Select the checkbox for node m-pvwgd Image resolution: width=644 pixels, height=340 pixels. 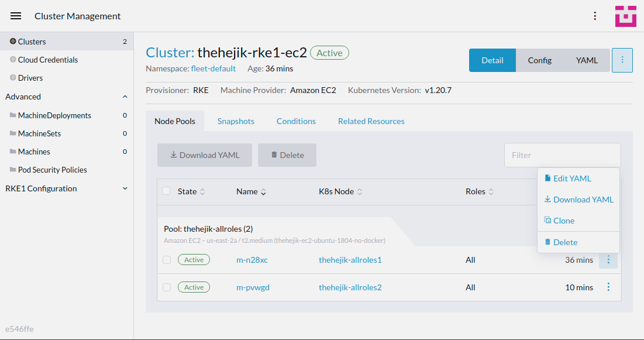click(166, 287)
